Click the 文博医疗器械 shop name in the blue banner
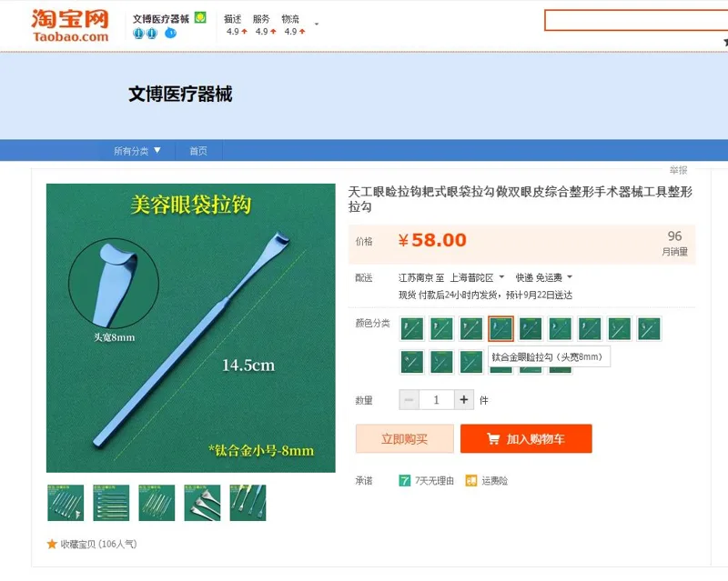The width and height of the screenshot is (728, 581). pyautogui.click(x=180, y=95)
